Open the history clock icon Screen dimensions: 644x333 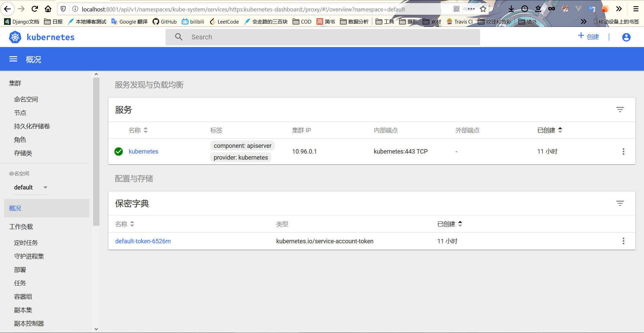[x=525, y=9]
